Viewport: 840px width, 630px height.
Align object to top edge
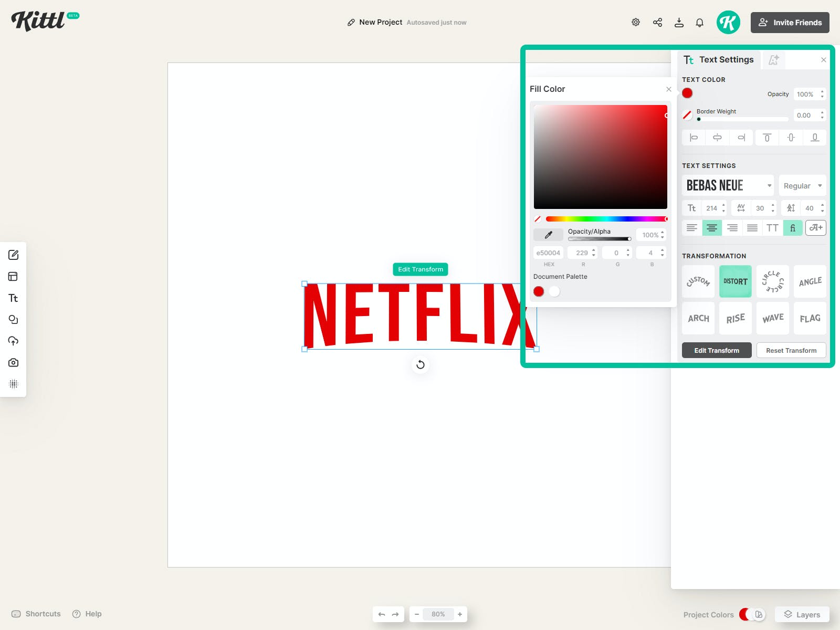click(767, 138)
